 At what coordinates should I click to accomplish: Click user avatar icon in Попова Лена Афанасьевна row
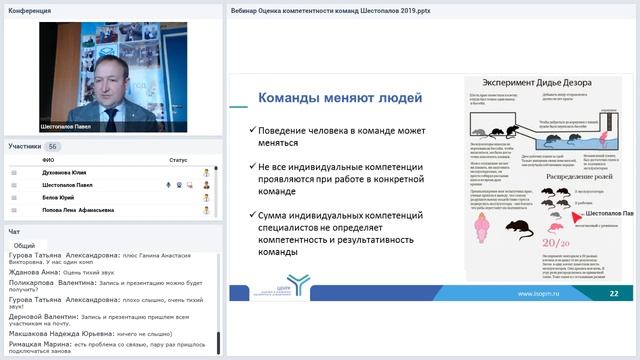[207, 210]
